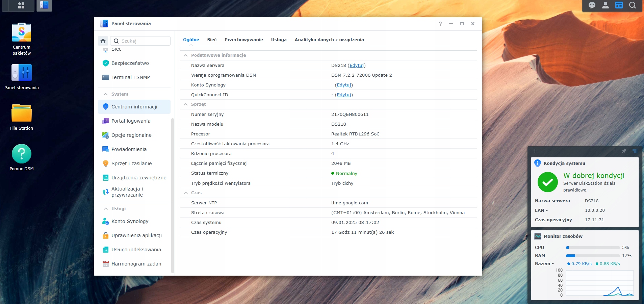This screenshot has height=304, width=644.
Task: Collapse the System sidebar group
Action: coord(106,94)
